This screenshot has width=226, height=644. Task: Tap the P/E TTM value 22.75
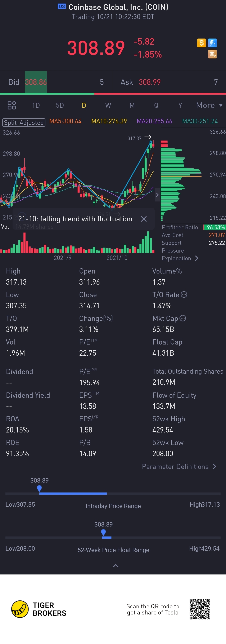pyautogui.click(x=88, y=353)
